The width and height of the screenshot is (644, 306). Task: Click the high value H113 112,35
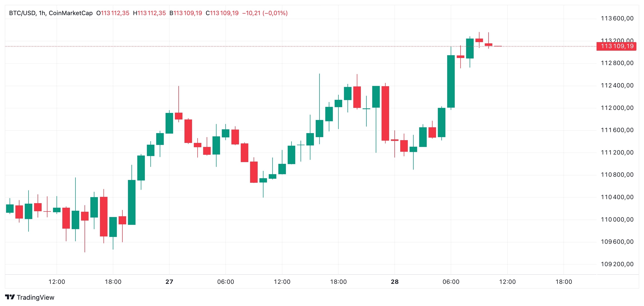pos(149,13)
